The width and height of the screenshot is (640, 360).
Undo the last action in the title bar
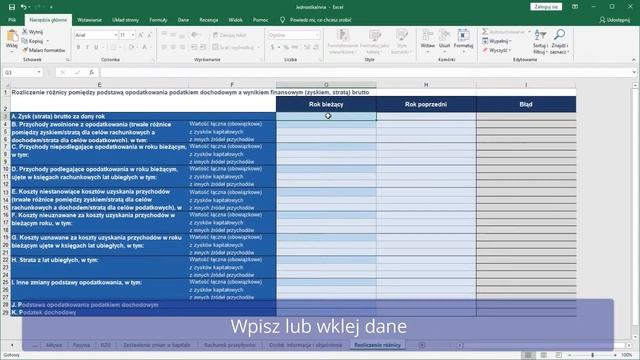click(x=24, y=7)
